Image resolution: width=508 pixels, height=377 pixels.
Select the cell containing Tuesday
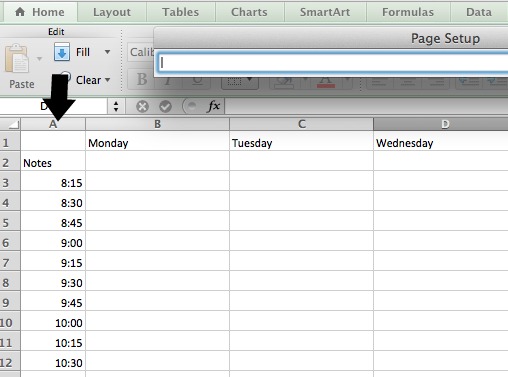pyautogui.click(x=301, y=143)
